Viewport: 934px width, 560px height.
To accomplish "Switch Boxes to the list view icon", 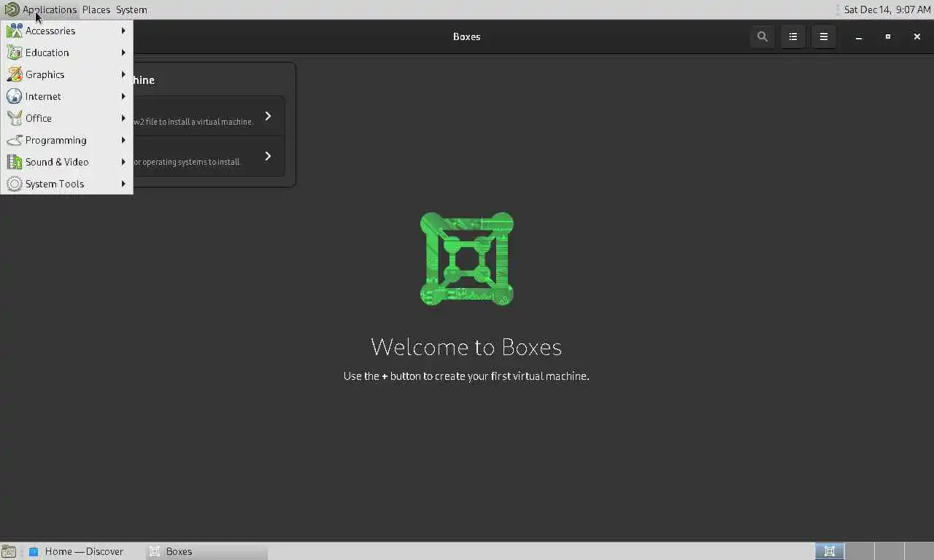I will (793, 36).
